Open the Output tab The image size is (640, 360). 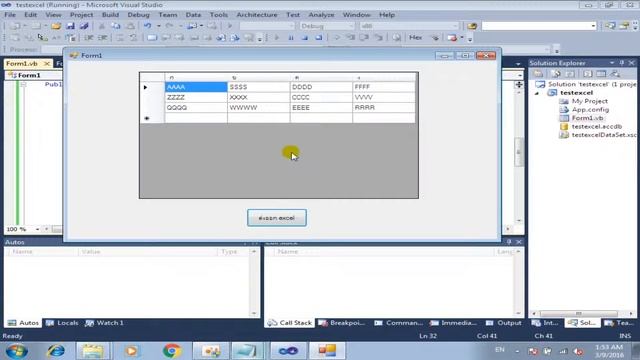point(504,323)
